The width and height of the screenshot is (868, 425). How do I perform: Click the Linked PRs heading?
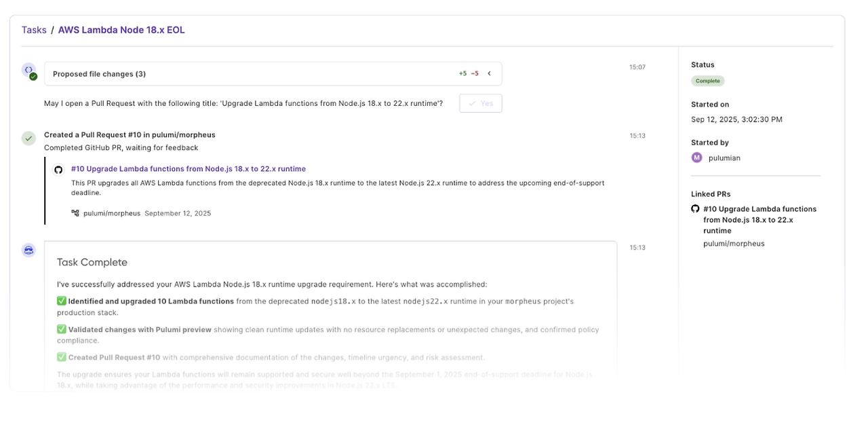point(711,194)
